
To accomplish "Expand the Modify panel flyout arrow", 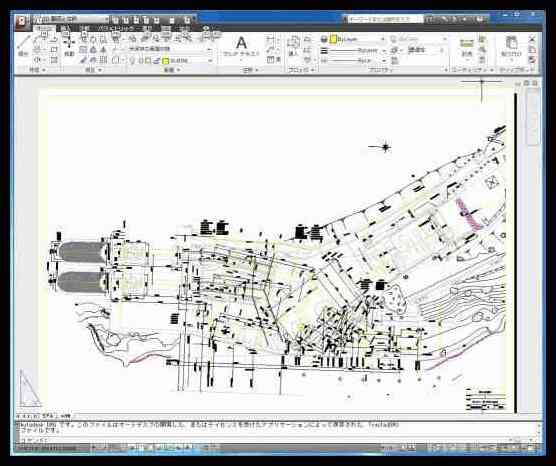I will click(x=100, y=70).
